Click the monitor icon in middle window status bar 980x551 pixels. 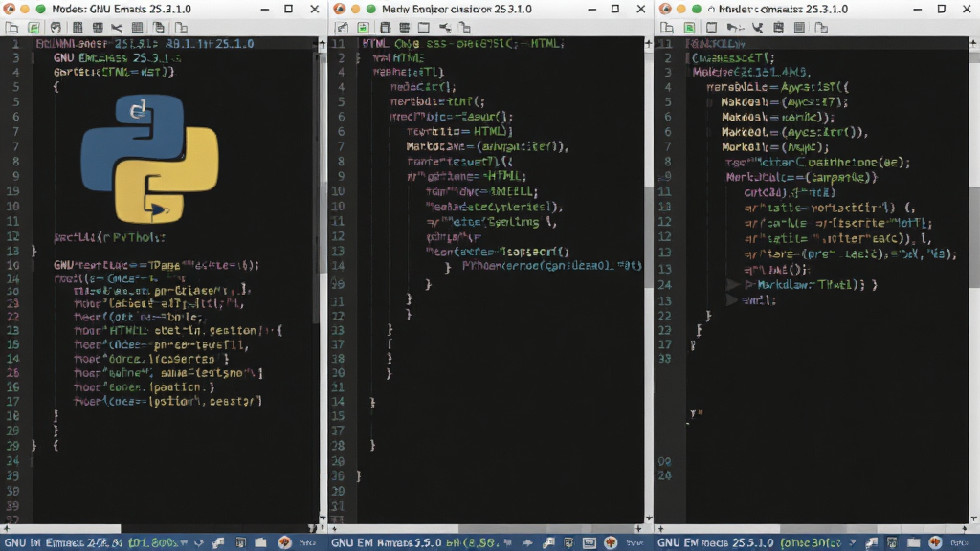(x=590, y=543)
